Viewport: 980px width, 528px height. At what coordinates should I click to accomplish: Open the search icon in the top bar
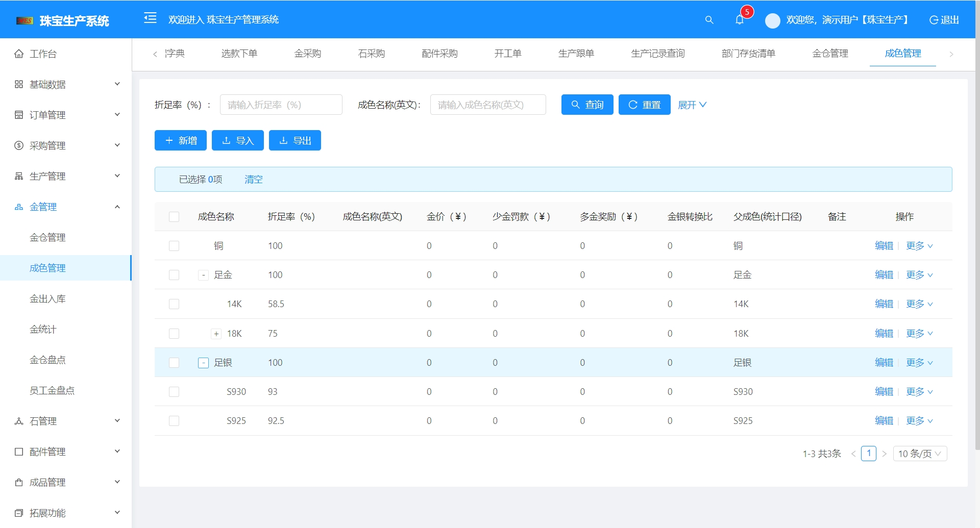pyautogui.click(x=709, y=20)
